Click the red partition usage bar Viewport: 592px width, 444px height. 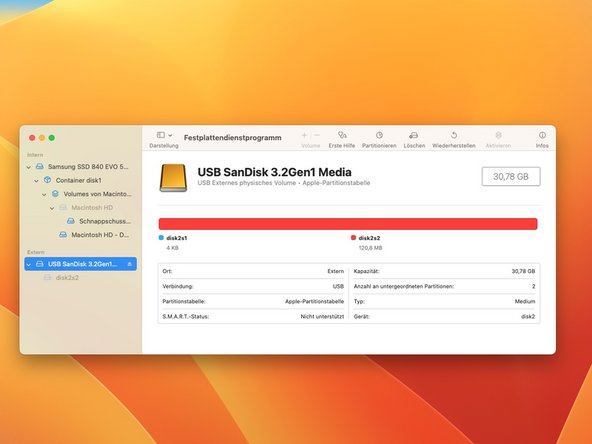point(348,224)
